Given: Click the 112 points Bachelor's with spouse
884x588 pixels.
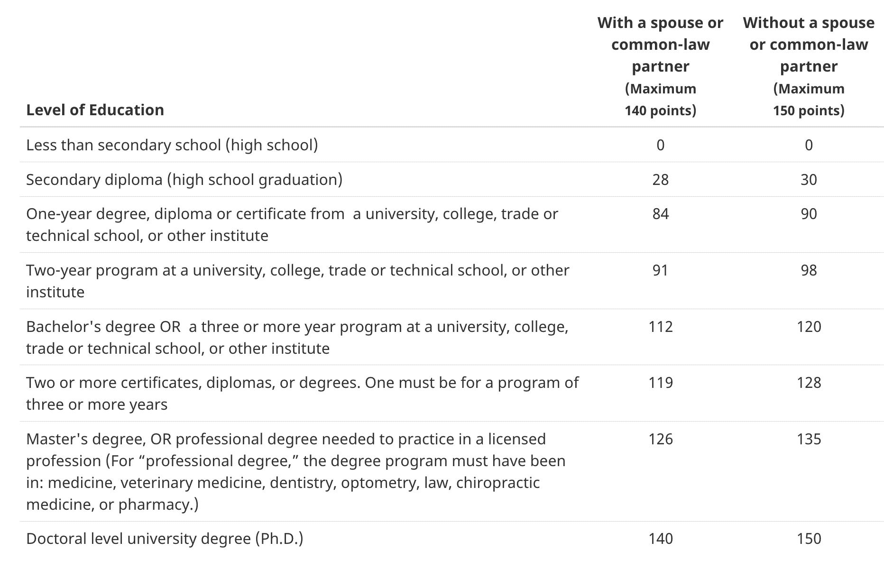Looking at the screenshot, I should [x=660, y=327].
